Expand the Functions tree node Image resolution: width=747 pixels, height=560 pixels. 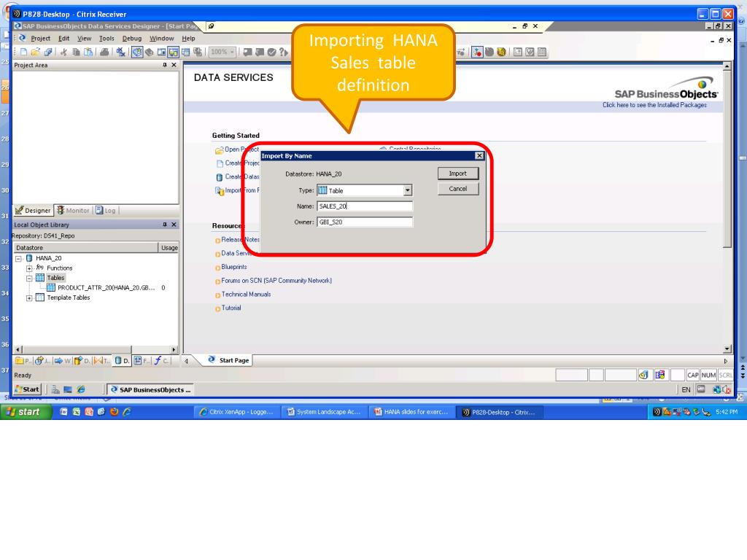(29, 268)
